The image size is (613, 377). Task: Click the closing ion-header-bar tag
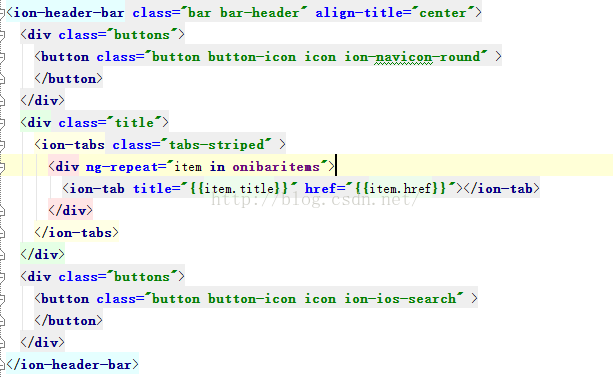coord(72,365)
